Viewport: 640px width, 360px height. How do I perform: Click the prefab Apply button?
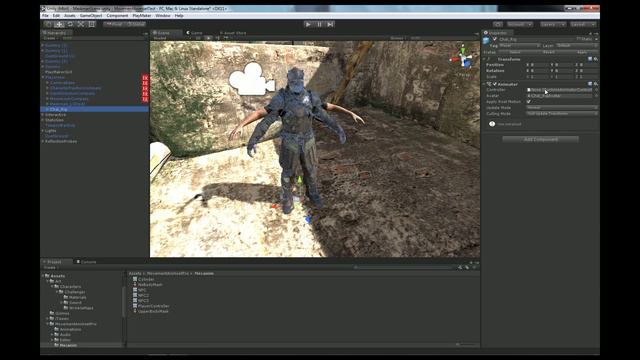coord(582,52)
